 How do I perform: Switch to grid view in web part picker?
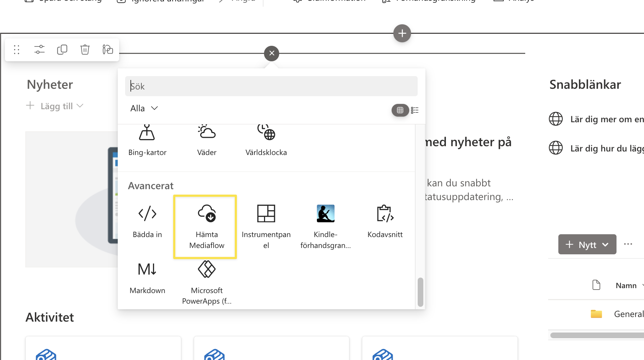click(400, 110)
